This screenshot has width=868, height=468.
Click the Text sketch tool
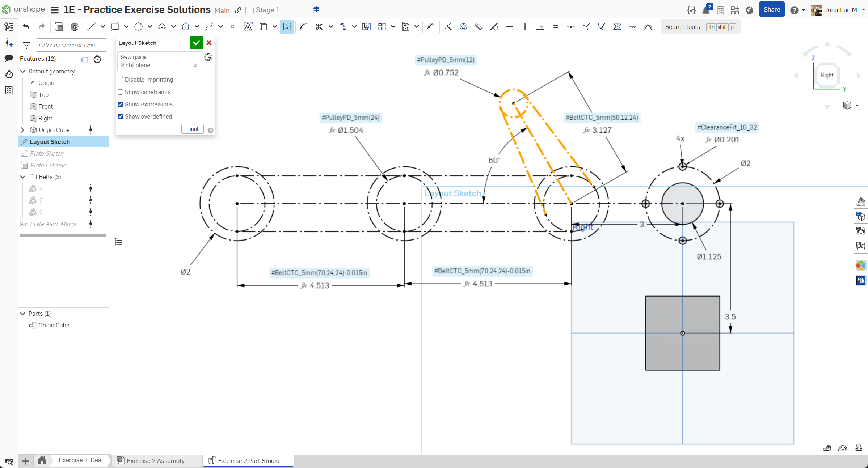pyautogui.click(x=248, y=27)
